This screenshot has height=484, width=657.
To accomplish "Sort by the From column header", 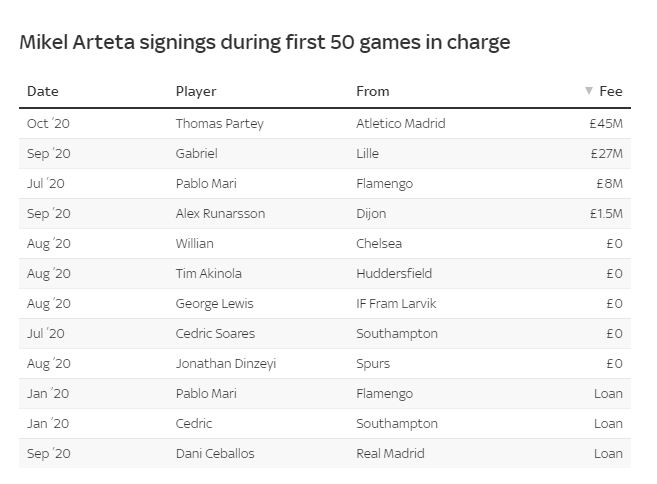I will tap(373, 91).
